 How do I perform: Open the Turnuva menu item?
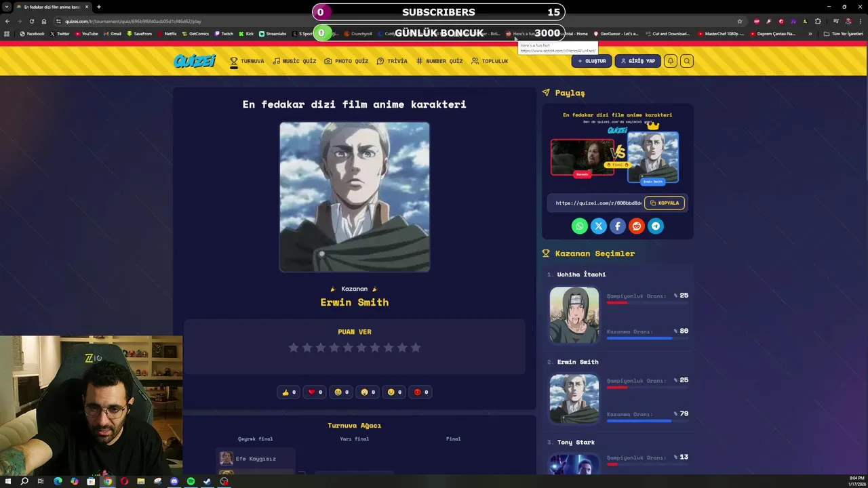[247, 61]
